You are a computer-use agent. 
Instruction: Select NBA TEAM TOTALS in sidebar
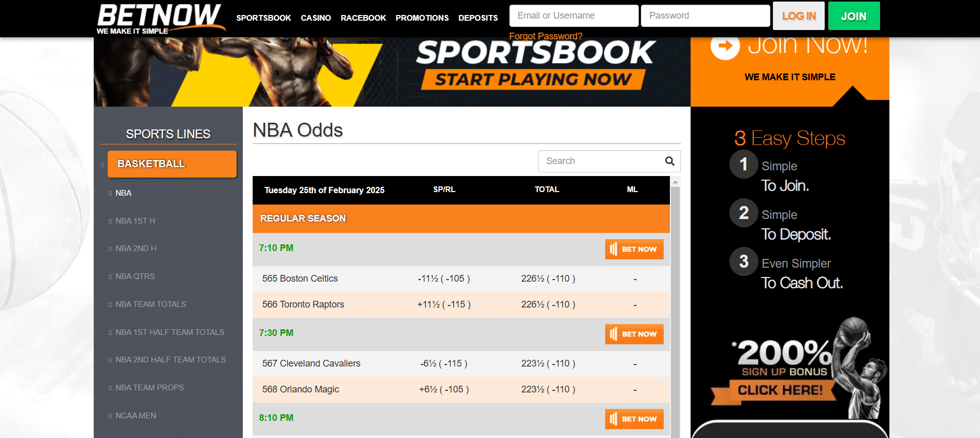click(151, 304)
